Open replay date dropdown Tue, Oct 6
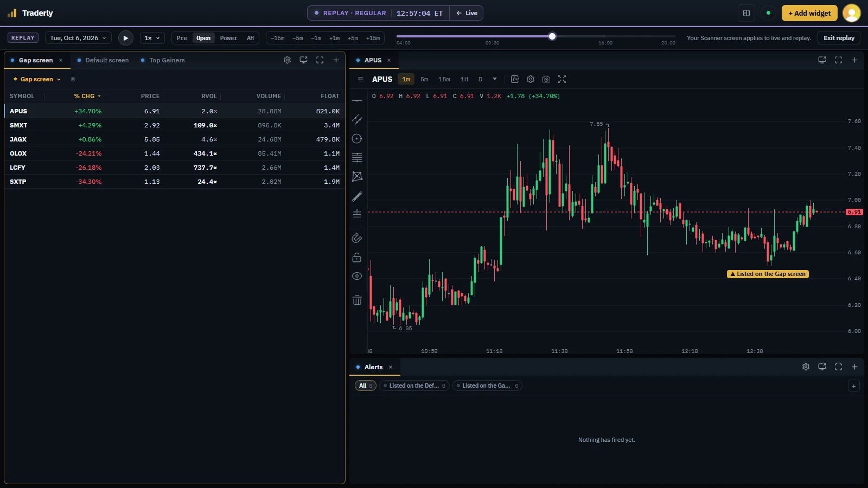Image resolution: width=868 pixels, height=488 pixels. (78, 38)
